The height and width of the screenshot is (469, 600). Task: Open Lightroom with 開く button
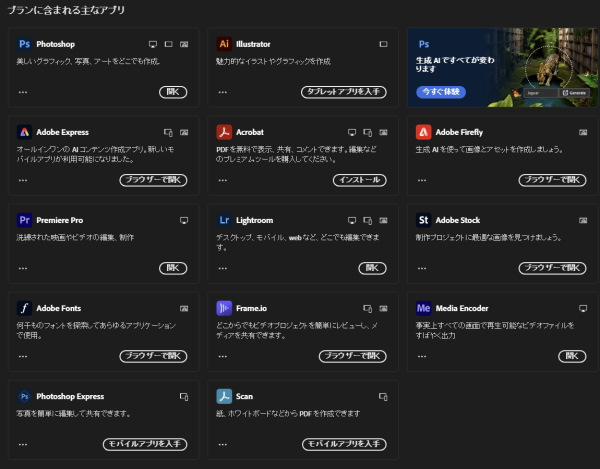(372, 268)
